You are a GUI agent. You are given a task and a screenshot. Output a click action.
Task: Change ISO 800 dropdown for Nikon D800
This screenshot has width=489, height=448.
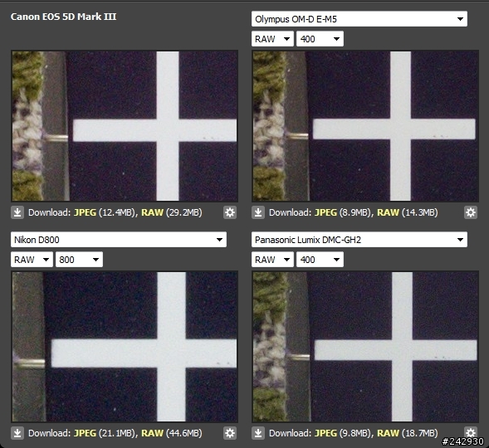point(79,260)
